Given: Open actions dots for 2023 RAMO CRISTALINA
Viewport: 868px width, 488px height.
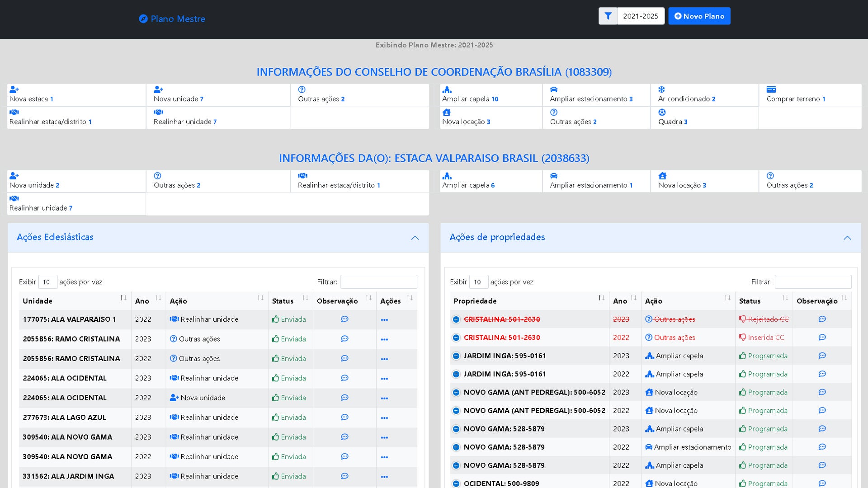Looking at the screenshot, I should click(x=384, y=339).
